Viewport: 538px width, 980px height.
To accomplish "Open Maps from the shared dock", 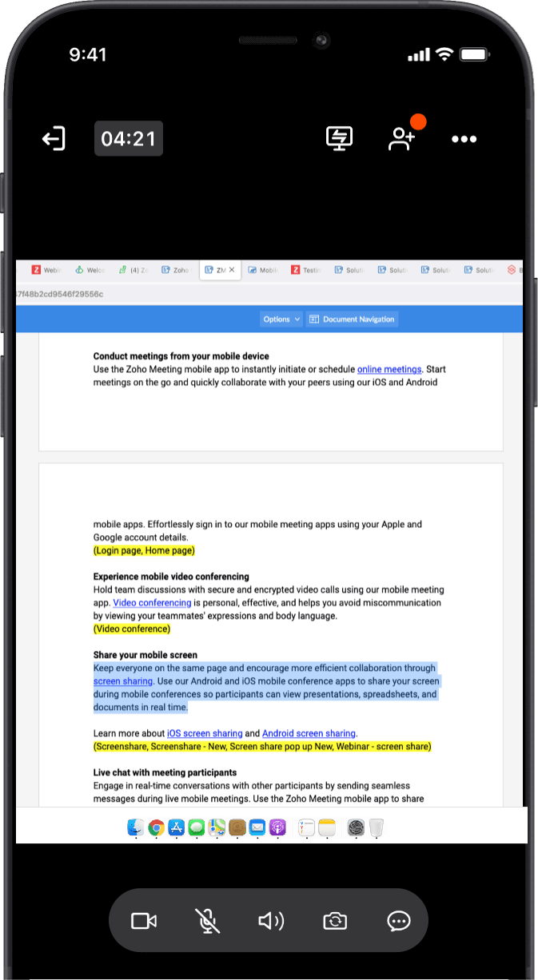I will pos(217,827).
